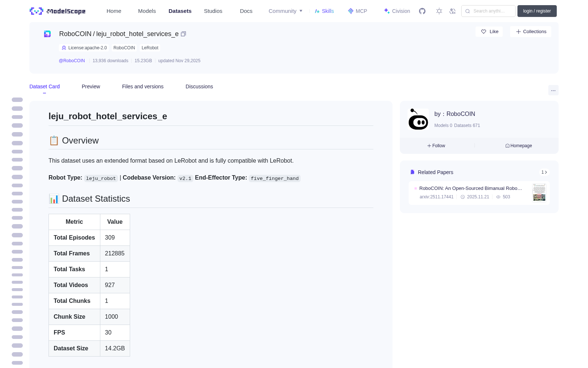Open the Discussions tab
Image resolution: width=588 pixels, height=368 pixels.
tap(199, 86)
